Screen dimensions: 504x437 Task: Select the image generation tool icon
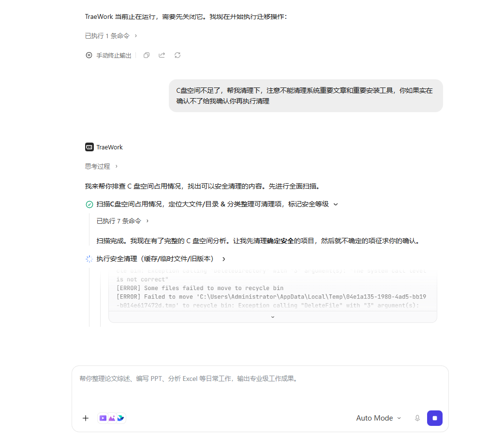click(x=112, y=418)
